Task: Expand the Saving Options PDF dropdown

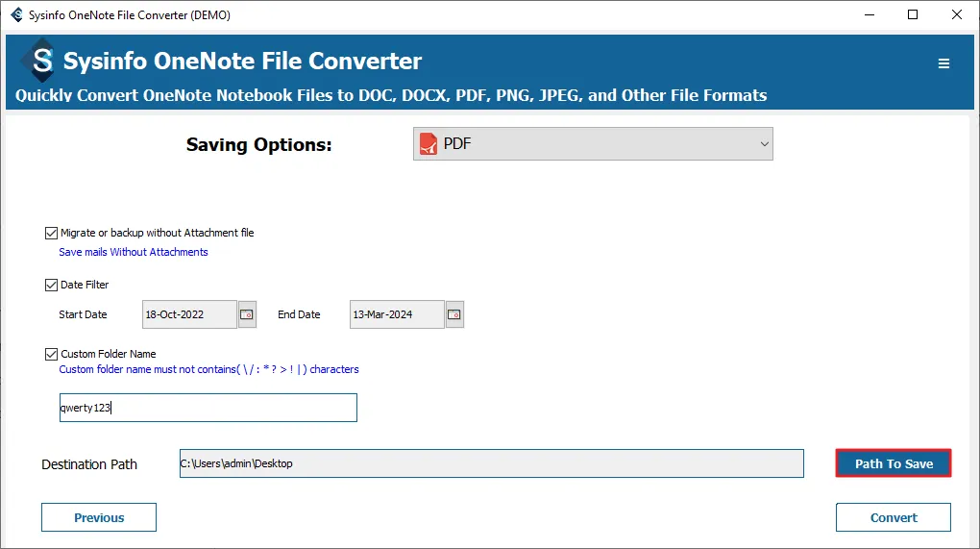Action: [x=593, y=144]
